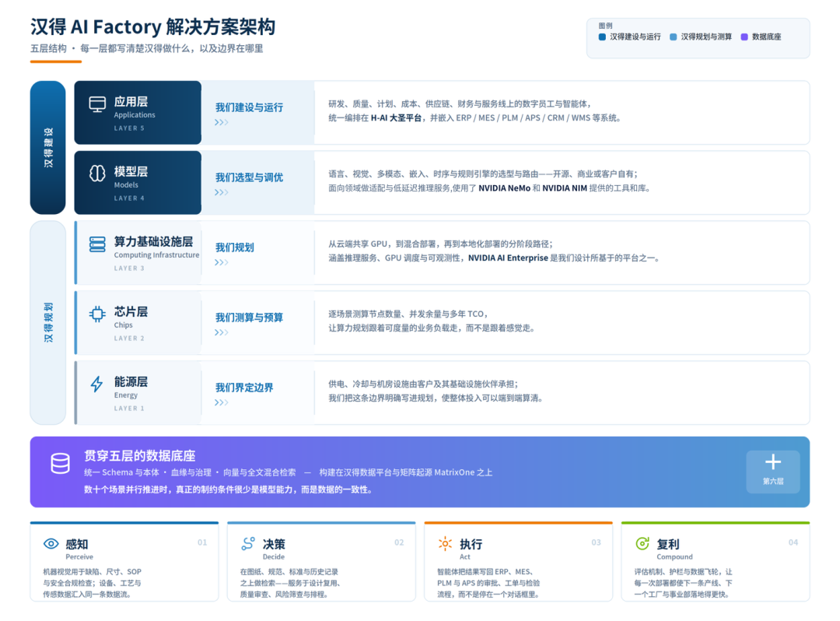This screenshot has width=840, height=621.
Task: Click the Computing Infrastructure subtitle
Action: pyautogui.click(x=156, y=255)
